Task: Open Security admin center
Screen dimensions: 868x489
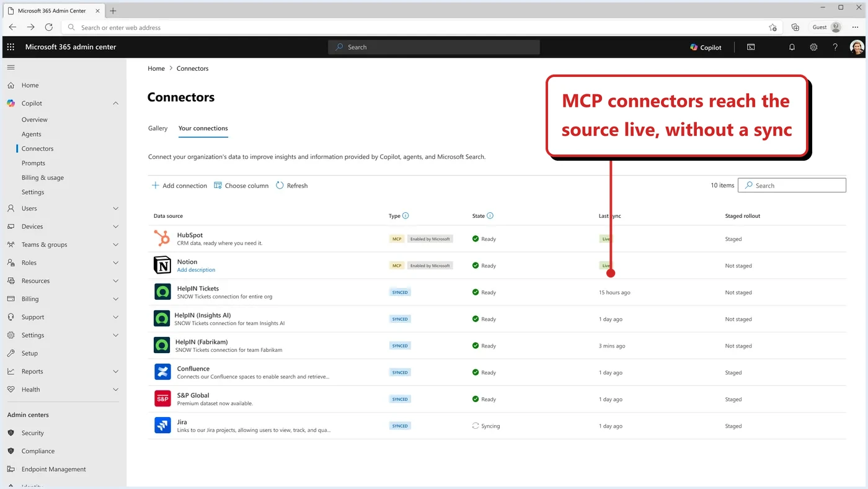Action: coord(32,433)
